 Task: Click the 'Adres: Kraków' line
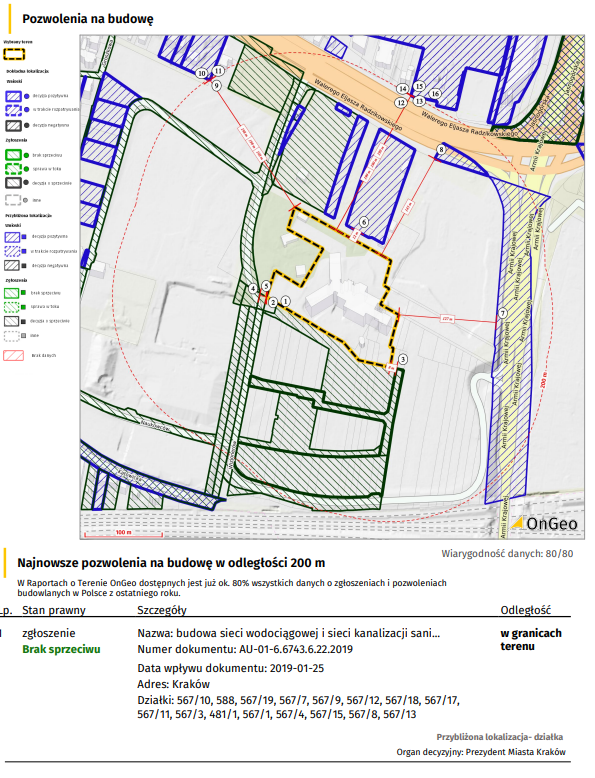[174, 684]
